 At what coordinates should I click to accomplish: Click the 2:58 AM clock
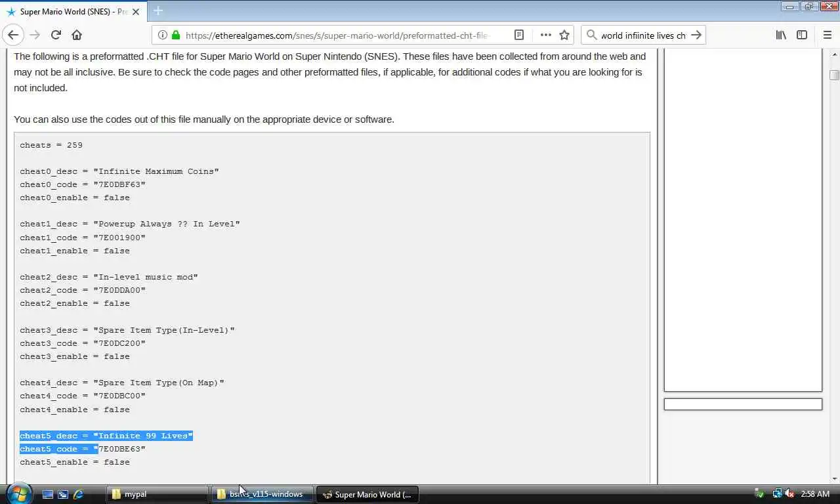coord(814,494)
